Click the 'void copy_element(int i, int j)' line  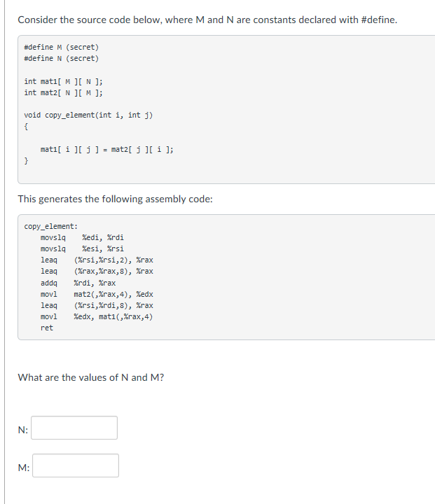pyautogui.click(x=88, y=115)
